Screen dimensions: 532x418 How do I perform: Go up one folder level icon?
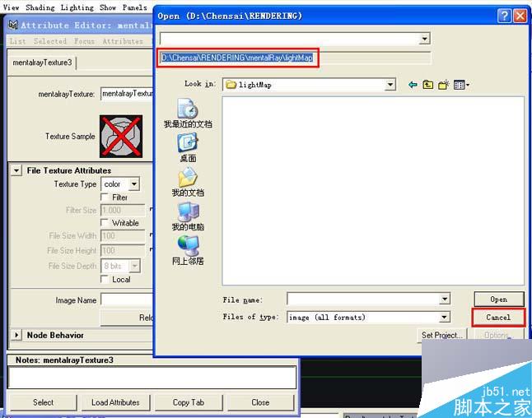tap(428, 85)
